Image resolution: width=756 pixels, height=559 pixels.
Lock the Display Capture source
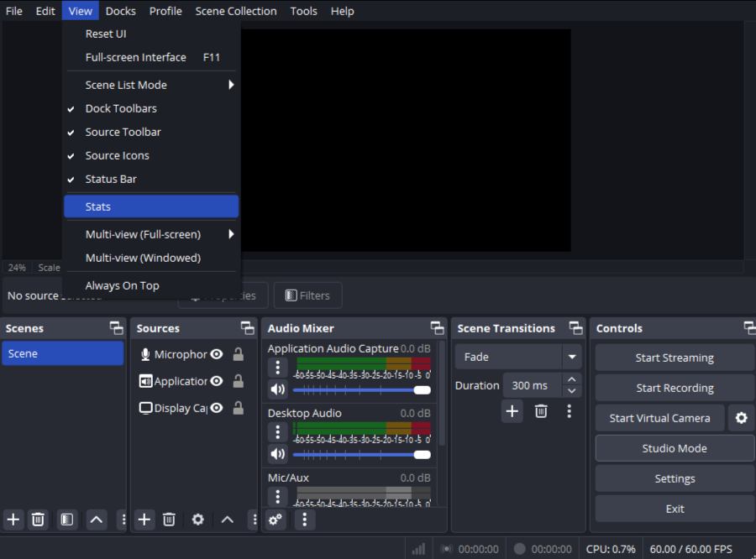click(x=239, y=408)
